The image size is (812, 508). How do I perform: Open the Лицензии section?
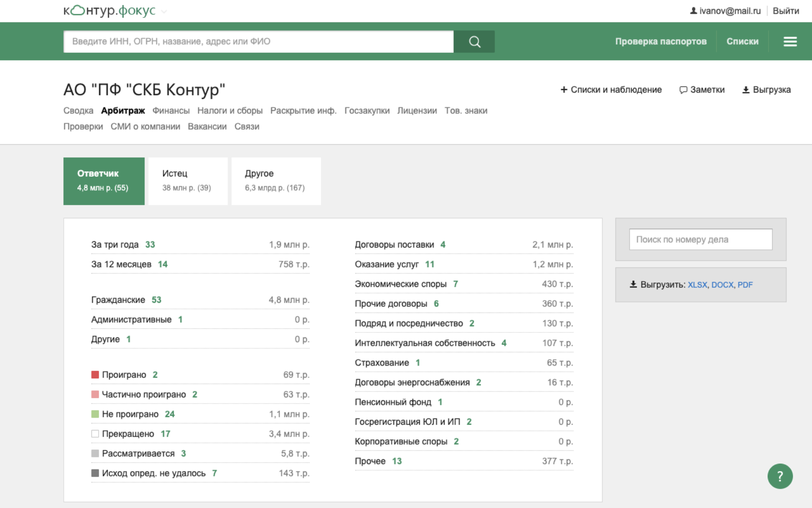click(417, 111)
